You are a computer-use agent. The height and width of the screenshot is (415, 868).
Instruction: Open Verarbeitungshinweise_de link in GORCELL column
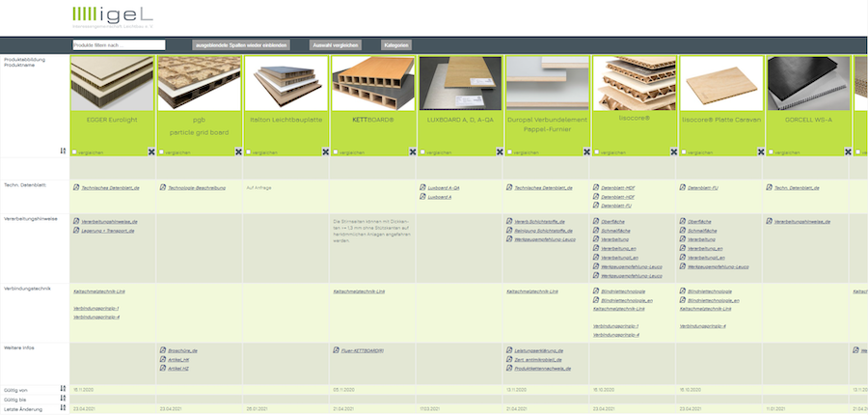tap(802, 222)
